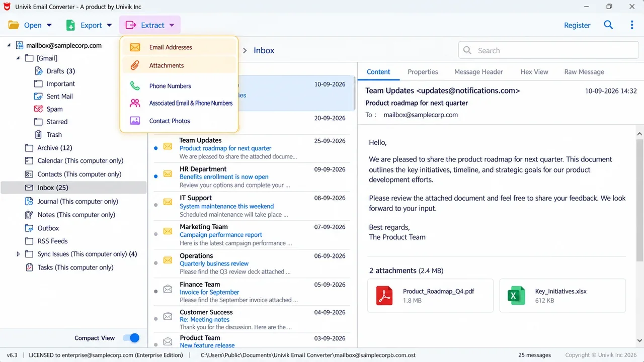Screen dimensions: 644x362
Task: Click the Attachments paperclip icon
Action: (135, 65)
